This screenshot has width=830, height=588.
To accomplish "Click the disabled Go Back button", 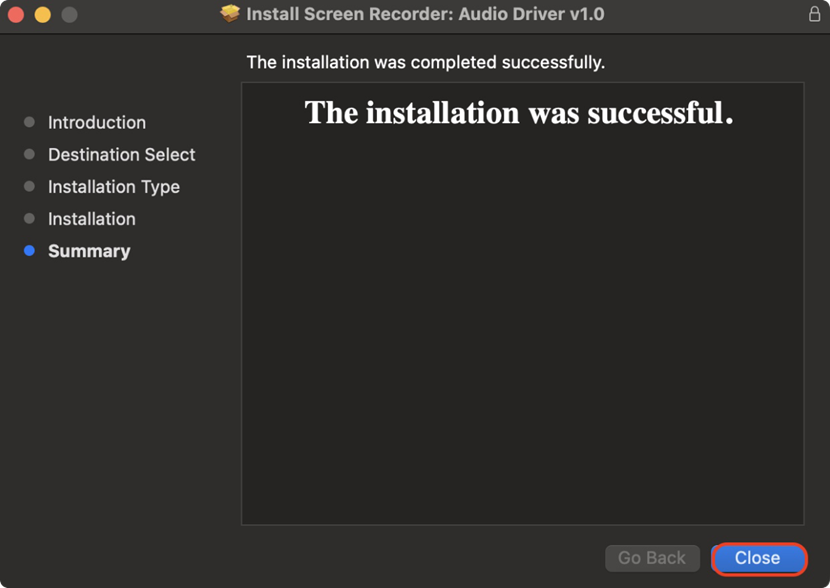I will point(652,558).
